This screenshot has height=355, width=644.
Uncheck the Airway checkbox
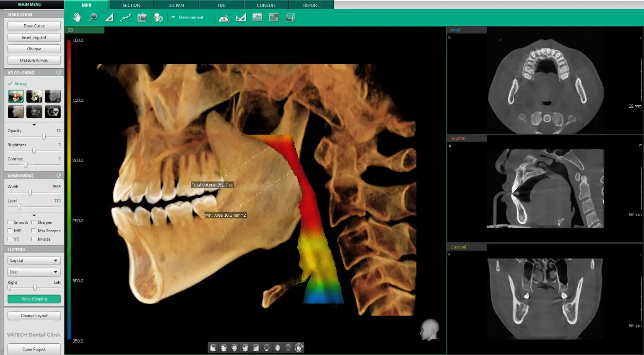10,84
